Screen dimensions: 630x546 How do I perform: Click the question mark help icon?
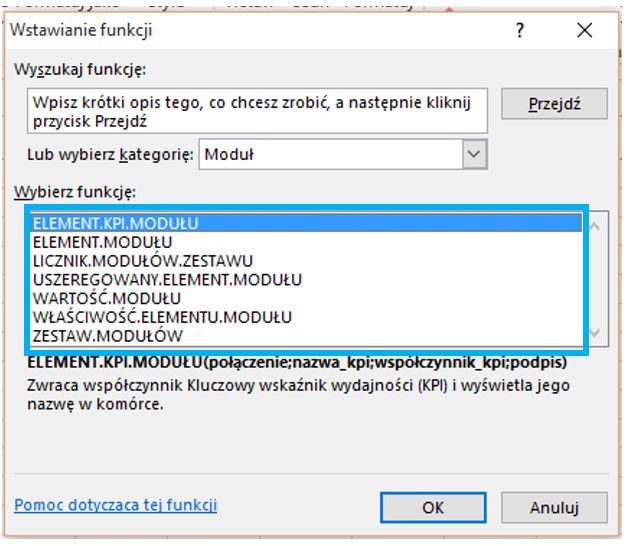point(520,31)
